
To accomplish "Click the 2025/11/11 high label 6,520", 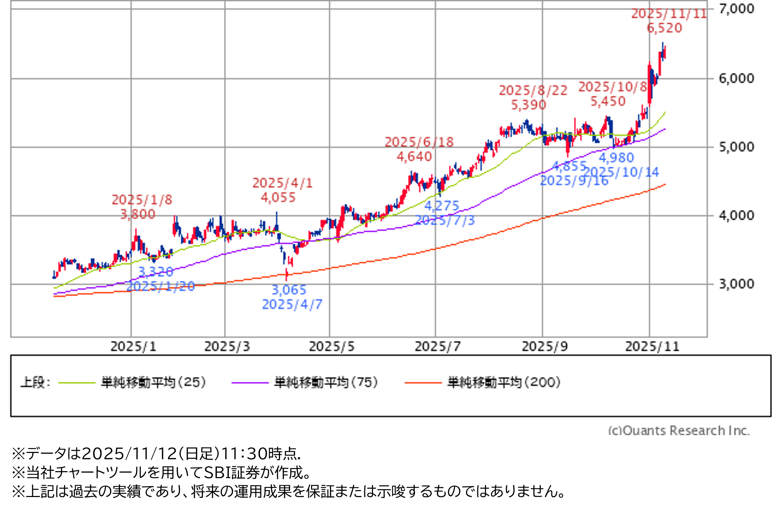I will 664,28.
